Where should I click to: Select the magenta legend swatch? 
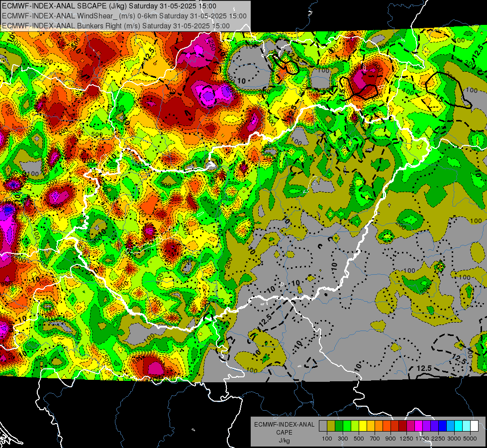coord(419,426)
